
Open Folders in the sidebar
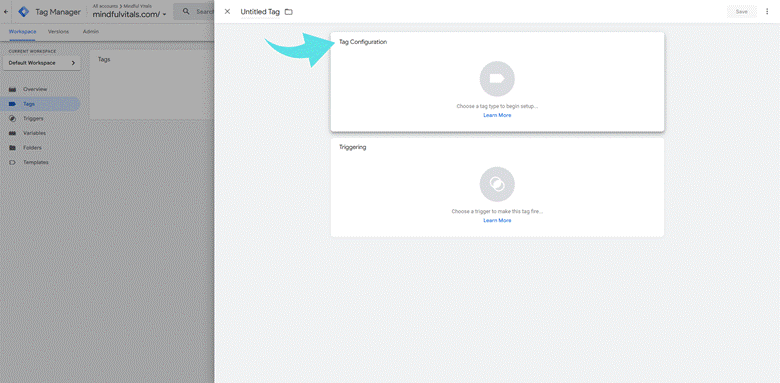32,148
